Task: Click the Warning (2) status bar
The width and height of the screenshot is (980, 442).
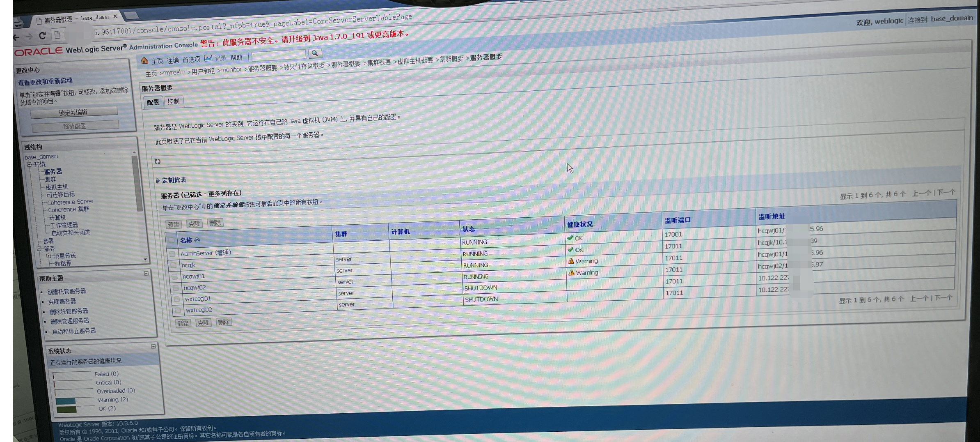Action: pos(65,401)
